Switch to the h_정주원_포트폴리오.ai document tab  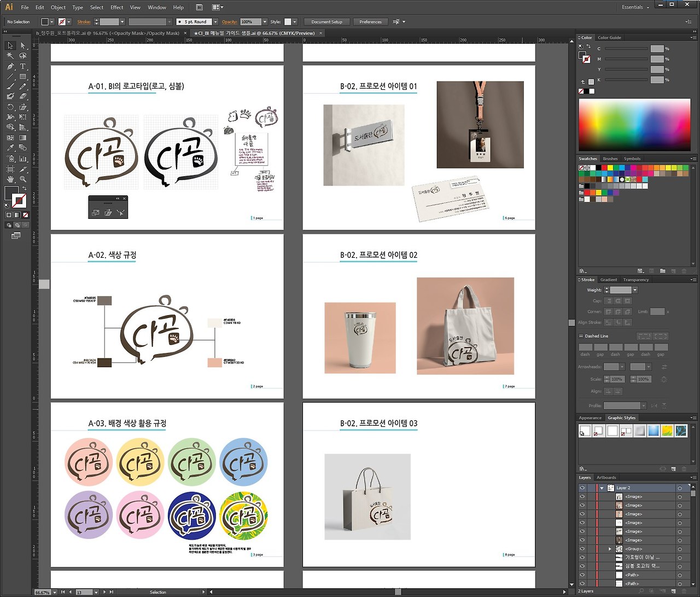(x=108, y=33)
